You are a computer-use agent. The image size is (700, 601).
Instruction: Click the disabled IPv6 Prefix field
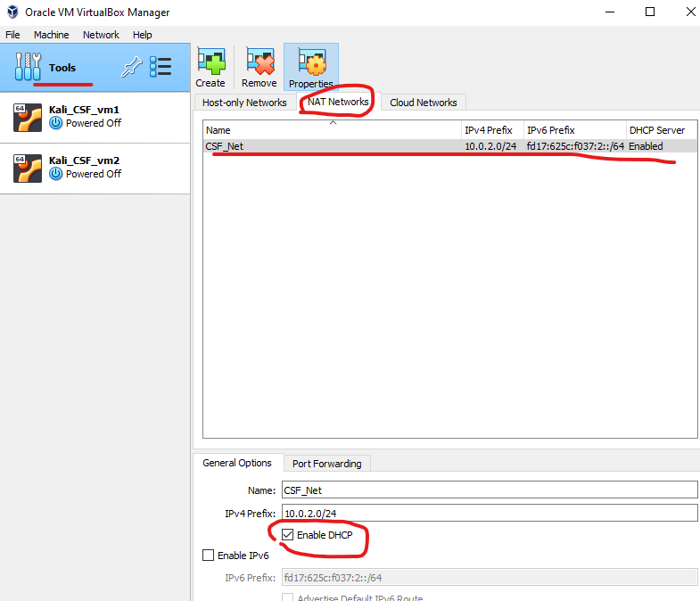click(490, 577)
